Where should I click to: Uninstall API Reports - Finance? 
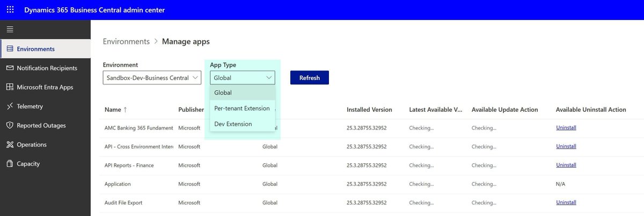[566, 165]
